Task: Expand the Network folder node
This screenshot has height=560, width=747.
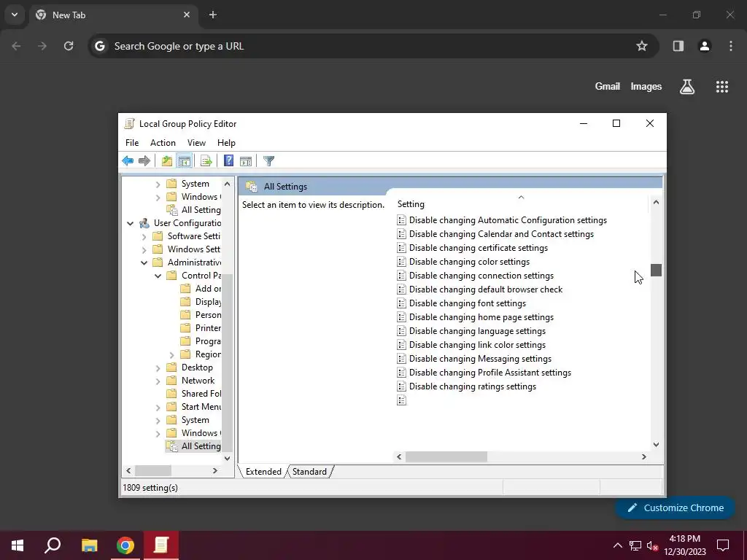Action: point(158,381)
